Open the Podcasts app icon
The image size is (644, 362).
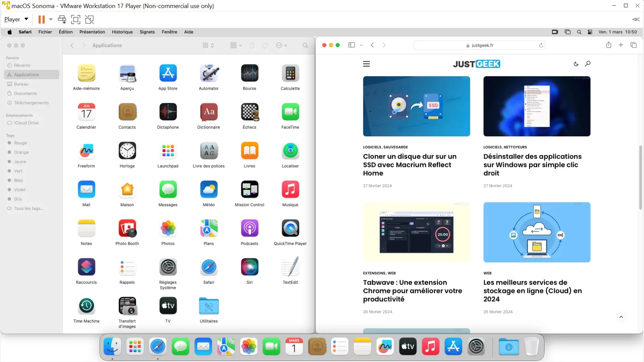coord(250,228)
